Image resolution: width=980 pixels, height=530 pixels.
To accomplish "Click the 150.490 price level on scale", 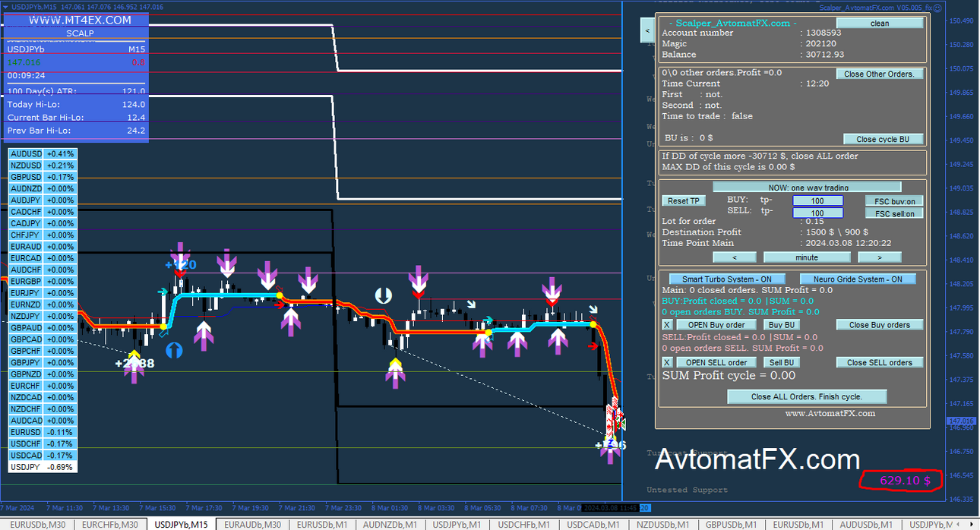I will [x=962, y=21].
